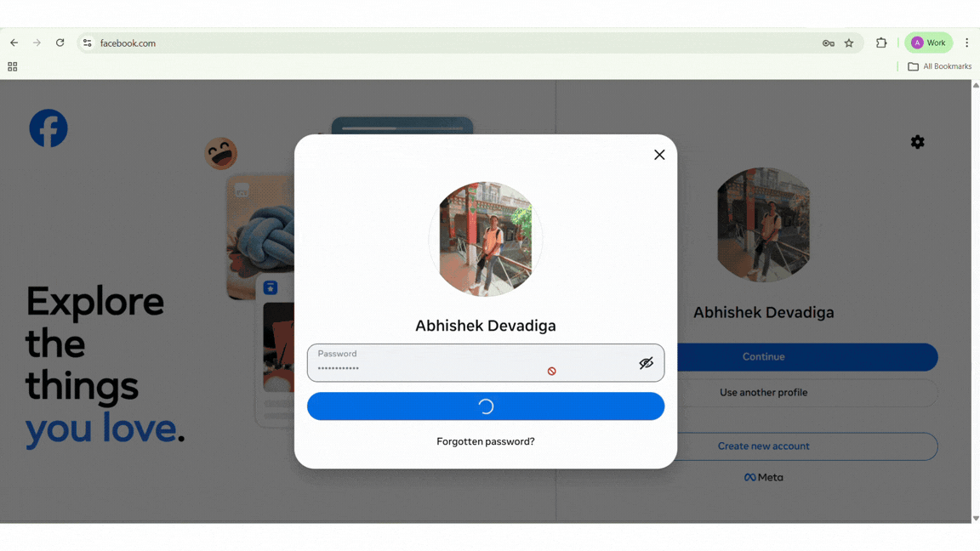
Task: Click the site information icon in address bar
Action: [87, 43]
